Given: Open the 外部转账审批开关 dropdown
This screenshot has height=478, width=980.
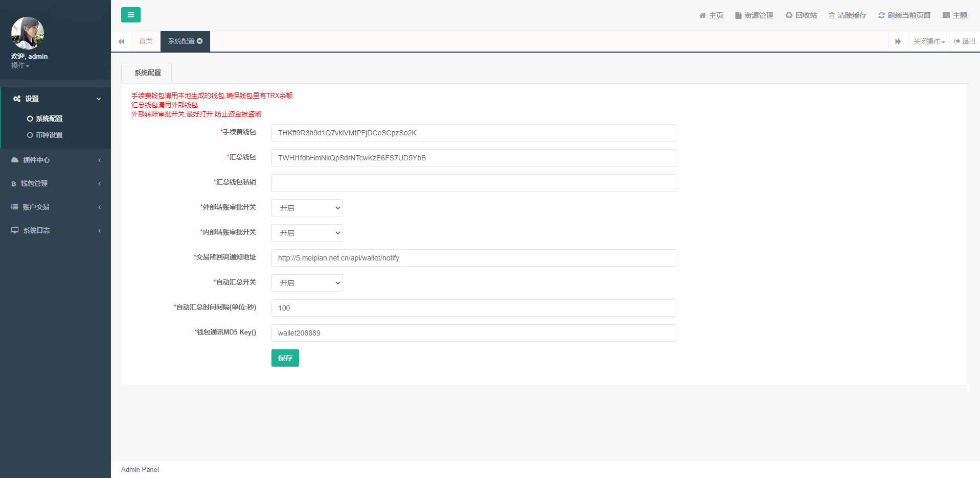Looking at the screenshot, I should coord(307,208).
